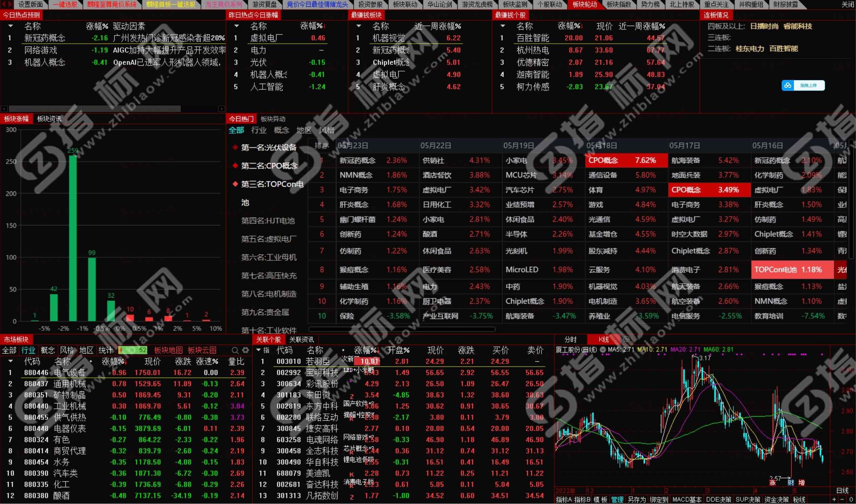Click horizontal scrollbar under hot sector table
This screenshot has width=856, height=504.
(401, 329)
